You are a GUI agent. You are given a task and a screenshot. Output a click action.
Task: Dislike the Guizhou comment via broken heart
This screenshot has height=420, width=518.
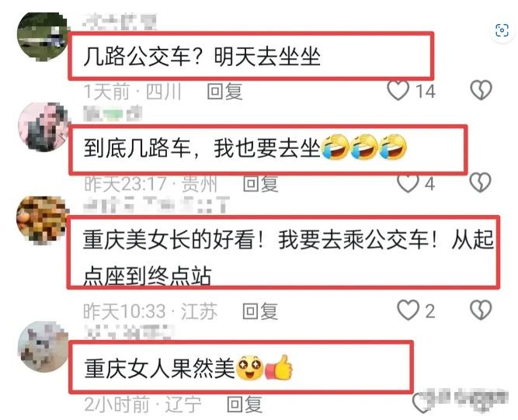point(481,182)
